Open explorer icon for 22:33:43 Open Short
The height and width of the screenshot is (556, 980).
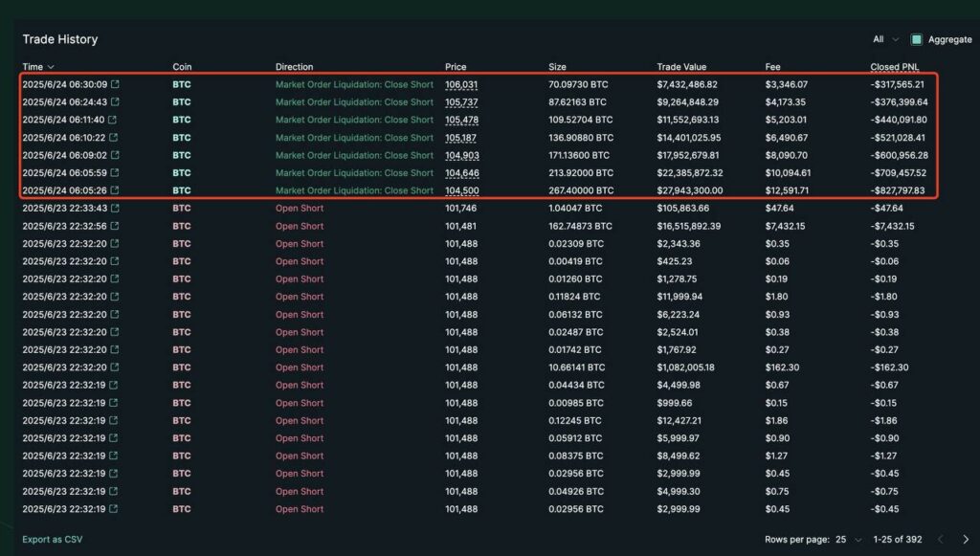[x=116, y=209]
